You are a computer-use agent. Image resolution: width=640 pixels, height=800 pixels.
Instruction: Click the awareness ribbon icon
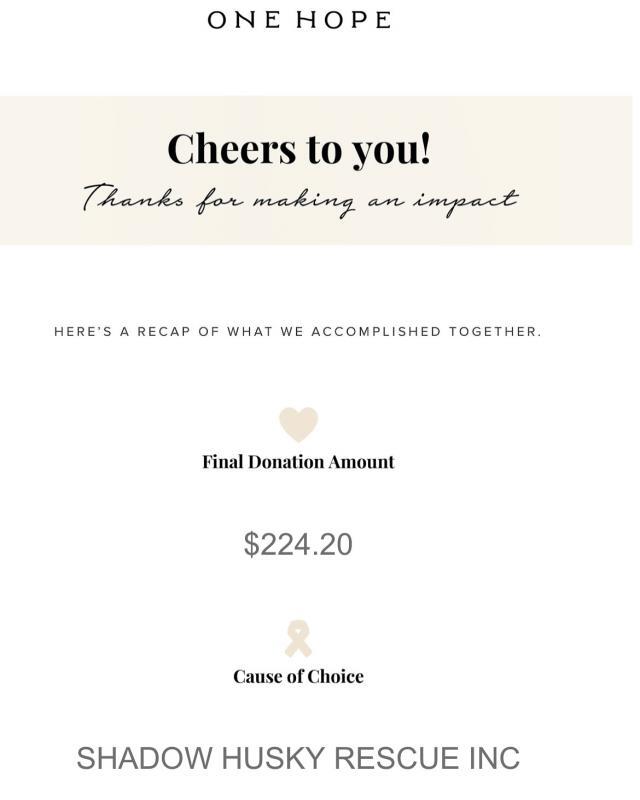point(299,639)
